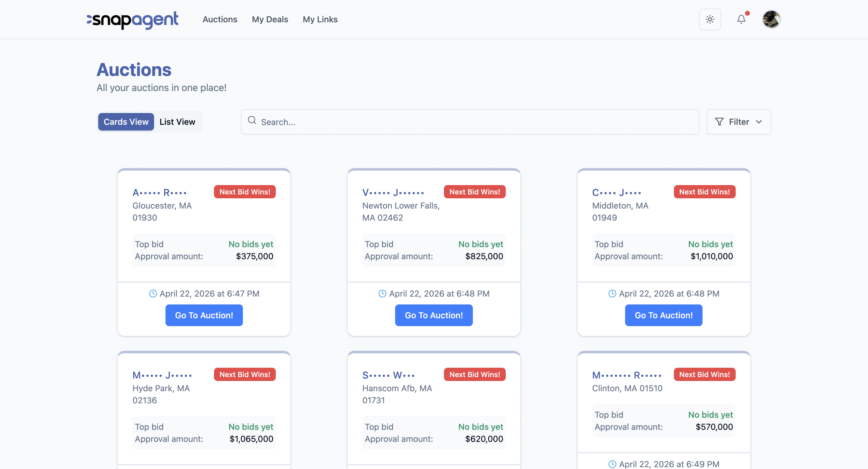The image size is (868, 469).
Task: Click the Auctions page heading
Action: (x=134, y=70)
